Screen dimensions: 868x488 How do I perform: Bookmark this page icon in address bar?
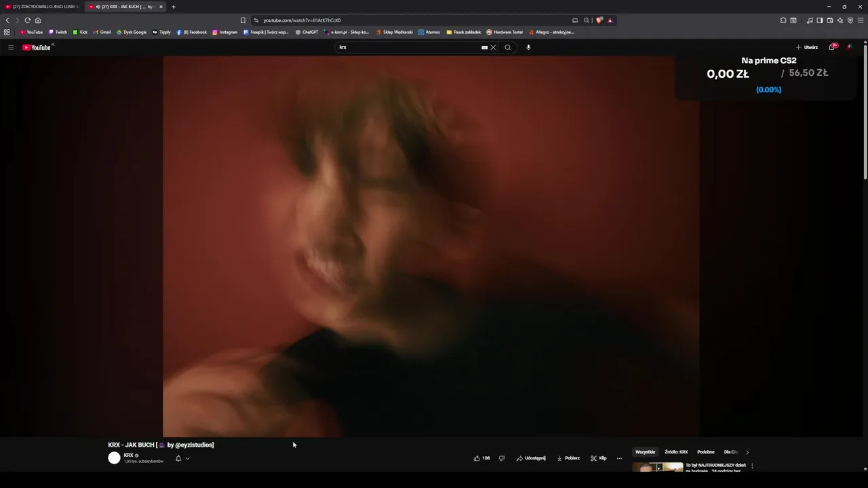tap(243, 20)
